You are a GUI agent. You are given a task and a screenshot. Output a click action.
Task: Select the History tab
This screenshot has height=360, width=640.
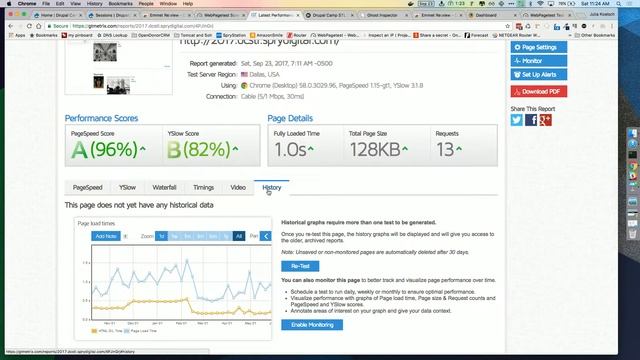point(271,187)
